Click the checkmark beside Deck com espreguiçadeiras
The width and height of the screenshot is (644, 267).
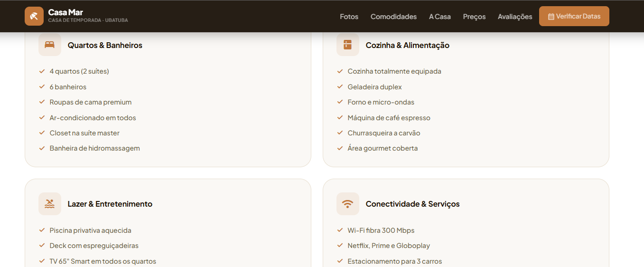click(x=42, y=246)
